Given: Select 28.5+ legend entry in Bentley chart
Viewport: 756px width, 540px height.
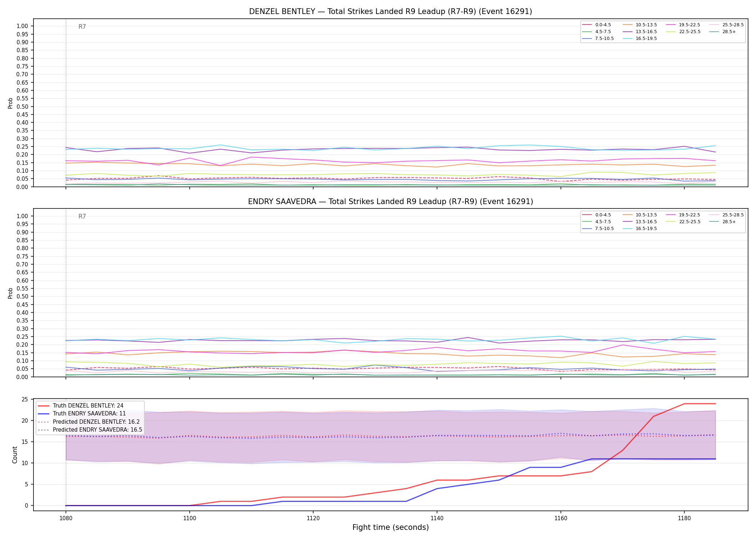Looking at the screenshot, I should click(x=723, y=32).
